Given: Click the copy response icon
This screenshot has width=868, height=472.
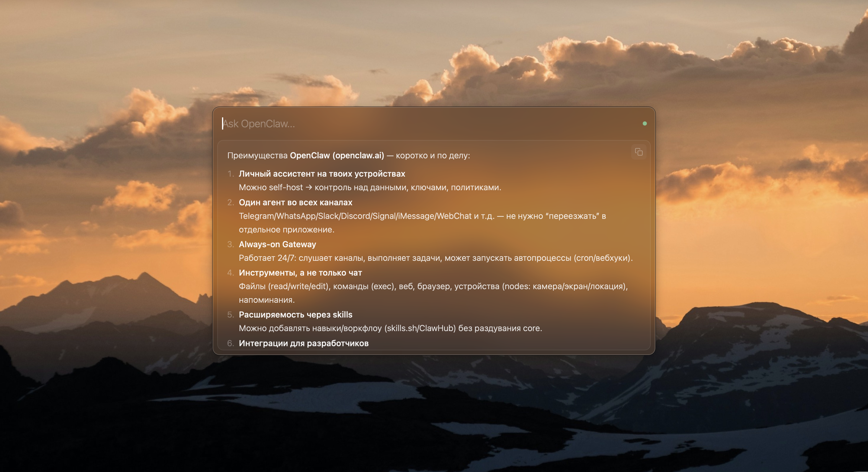Looking at the screenshot, I should tap(639, 152).
